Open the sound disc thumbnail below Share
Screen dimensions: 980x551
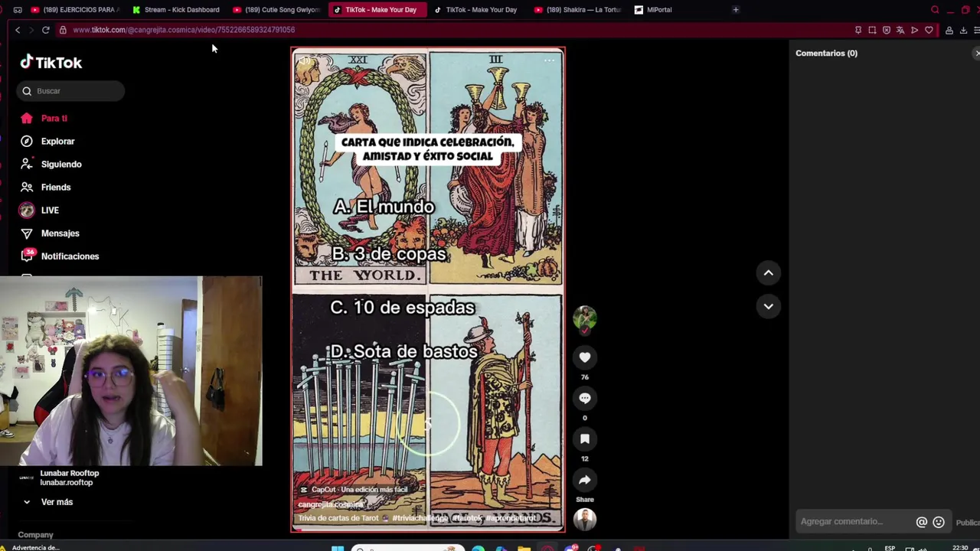pos(585,520)
